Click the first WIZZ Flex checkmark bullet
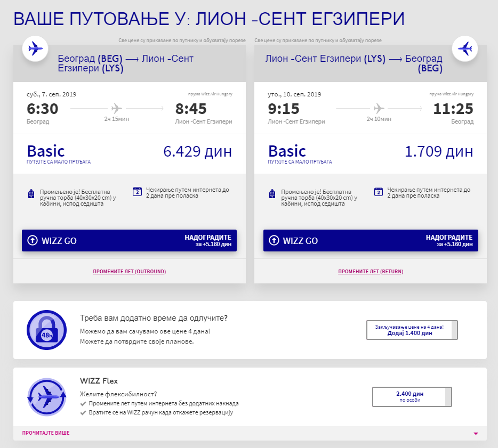The height and width of the screenshot is (448, 498). (83, 404)
